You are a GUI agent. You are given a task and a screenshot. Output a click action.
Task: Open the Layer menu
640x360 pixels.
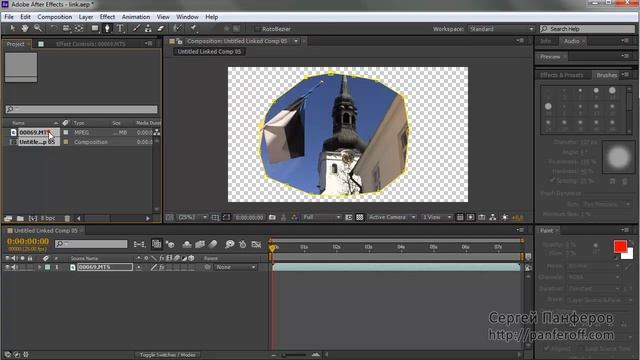click(x=86, y=17)
